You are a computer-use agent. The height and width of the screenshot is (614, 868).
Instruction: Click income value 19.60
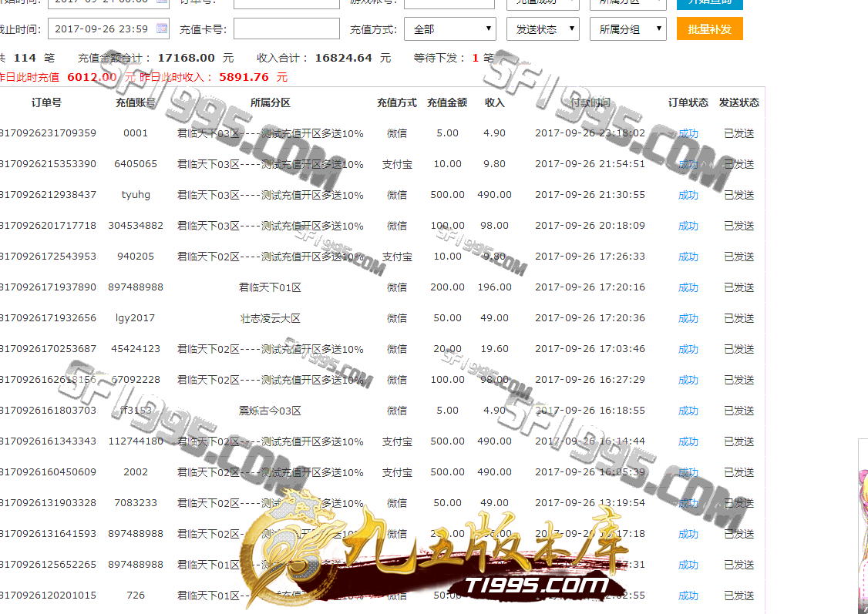tap(494, 349)
